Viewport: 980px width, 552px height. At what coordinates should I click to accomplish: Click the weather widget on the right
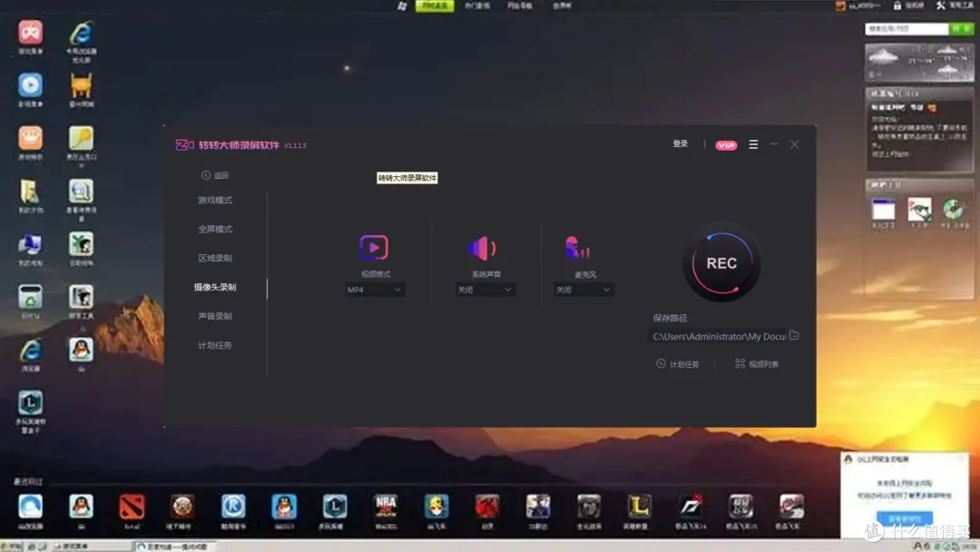[918, 63]
